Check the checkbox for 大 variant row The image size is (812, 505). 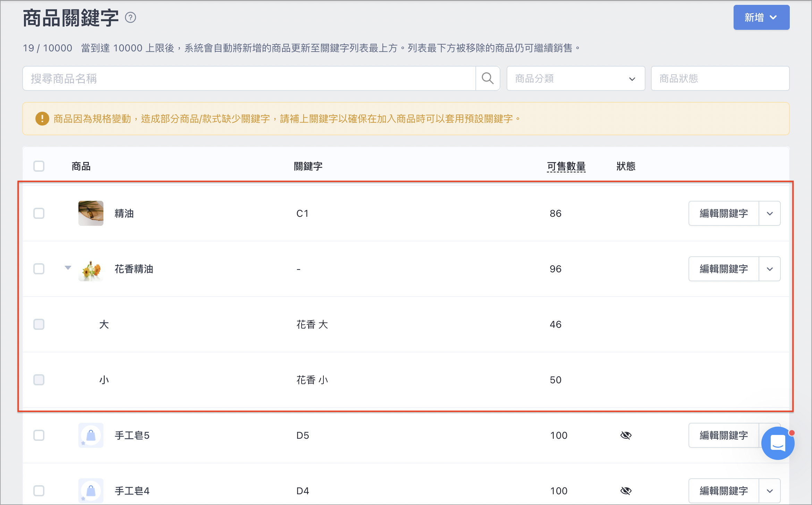tap(39, 324)
